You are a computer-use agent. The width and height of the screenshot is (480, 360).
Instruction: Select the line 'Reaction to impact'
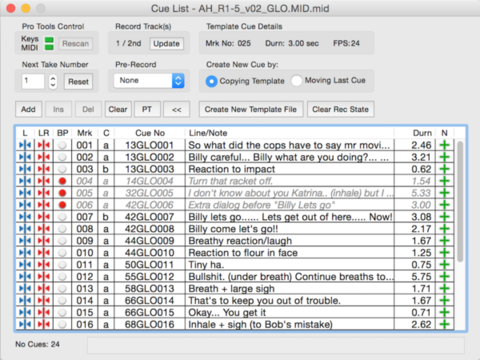232,169
